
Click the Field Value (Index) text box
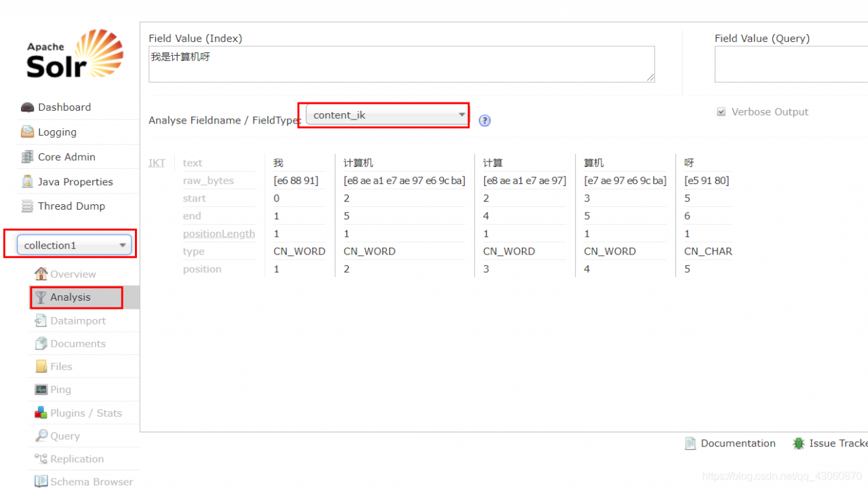click(401, 64)
